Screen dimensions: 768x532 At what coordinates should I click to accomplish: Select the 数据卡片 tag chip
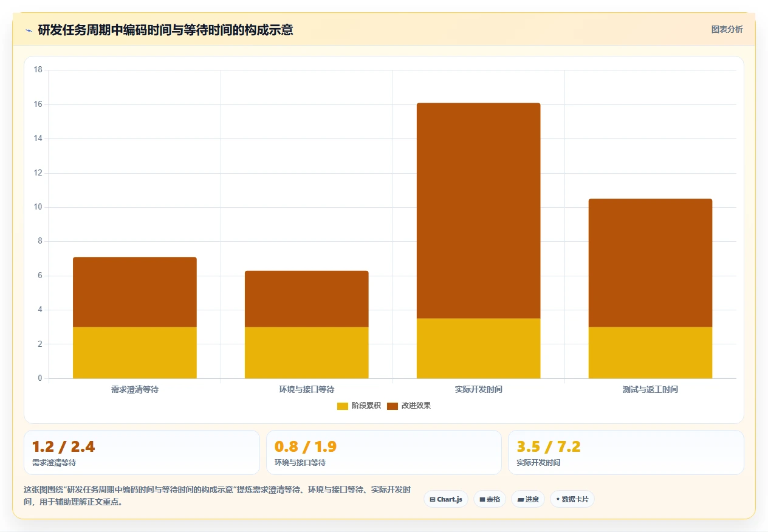(x=572, y=499)
